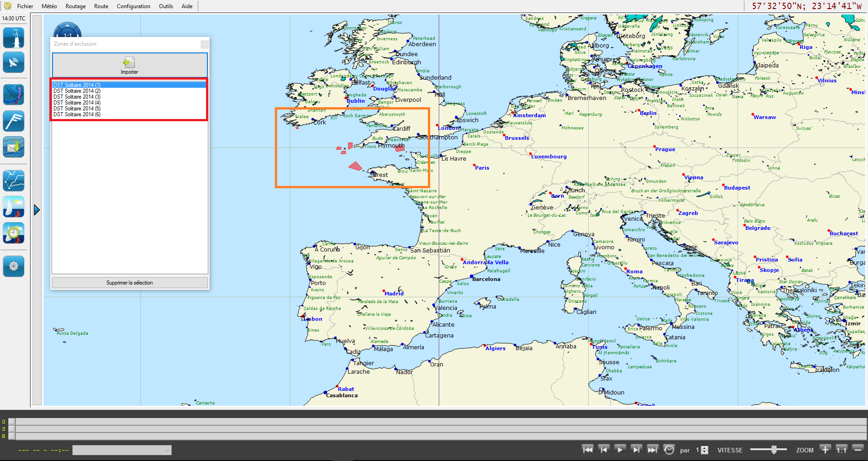Toggle the R row checkbox
The image size is (868, 461).
click(12, 436)
